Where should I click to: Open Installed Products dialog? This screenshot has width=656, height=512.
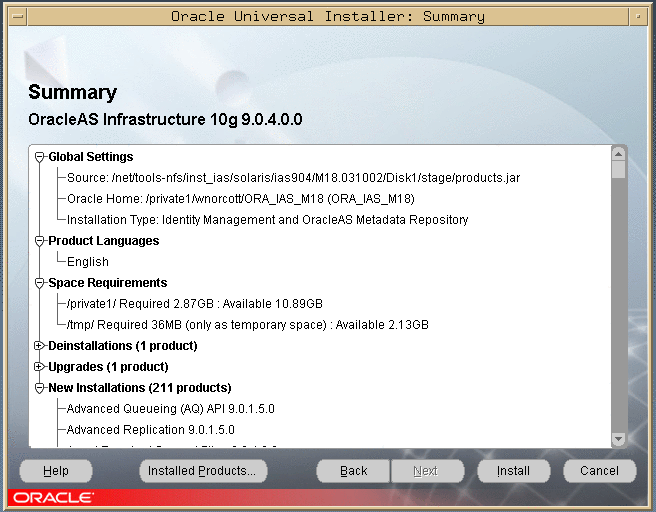[x=203, y=471]
